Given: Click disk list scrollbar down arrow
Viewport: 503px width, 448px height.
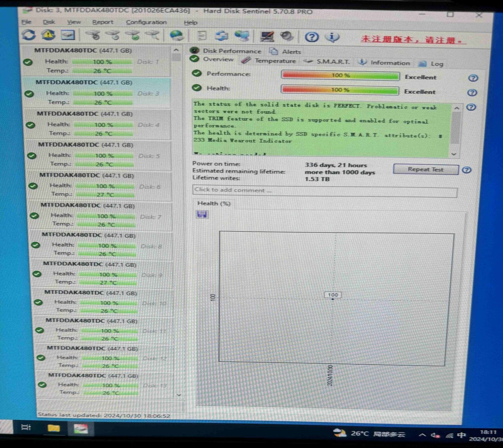Looking at the screenshot, I should (x=179, y=395).
